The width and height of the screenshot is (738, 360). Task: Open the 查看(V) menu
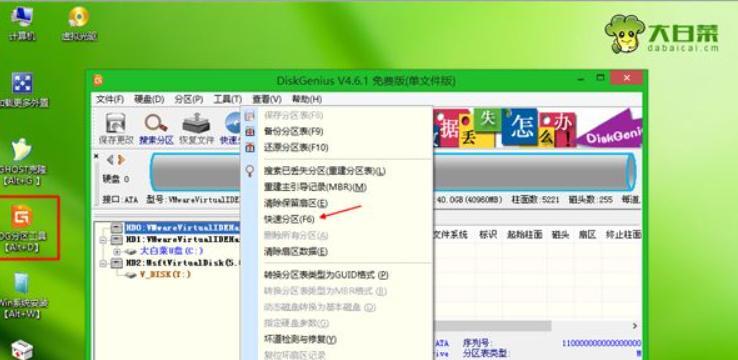267,99
